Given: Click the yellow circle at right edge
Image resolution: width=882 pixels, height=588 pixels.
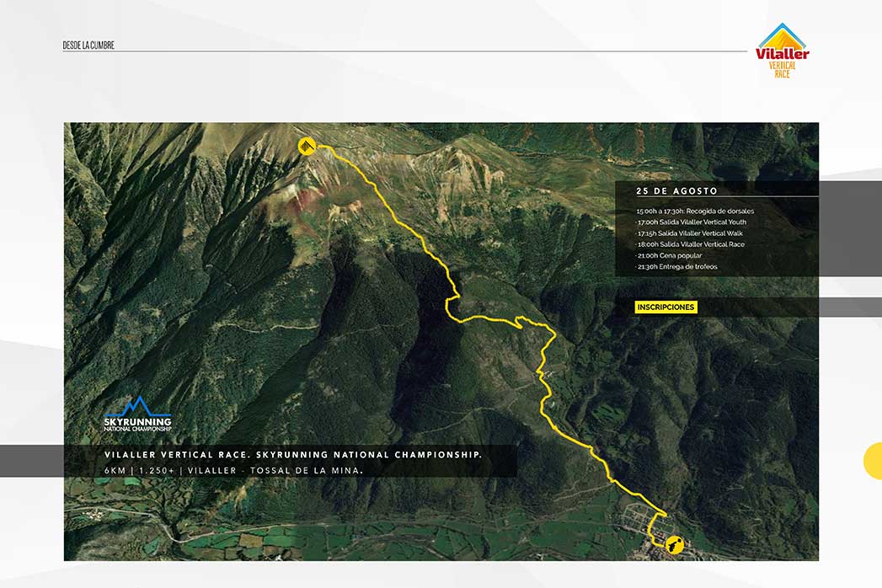Looking at the screenshot, I should point(873,461).
